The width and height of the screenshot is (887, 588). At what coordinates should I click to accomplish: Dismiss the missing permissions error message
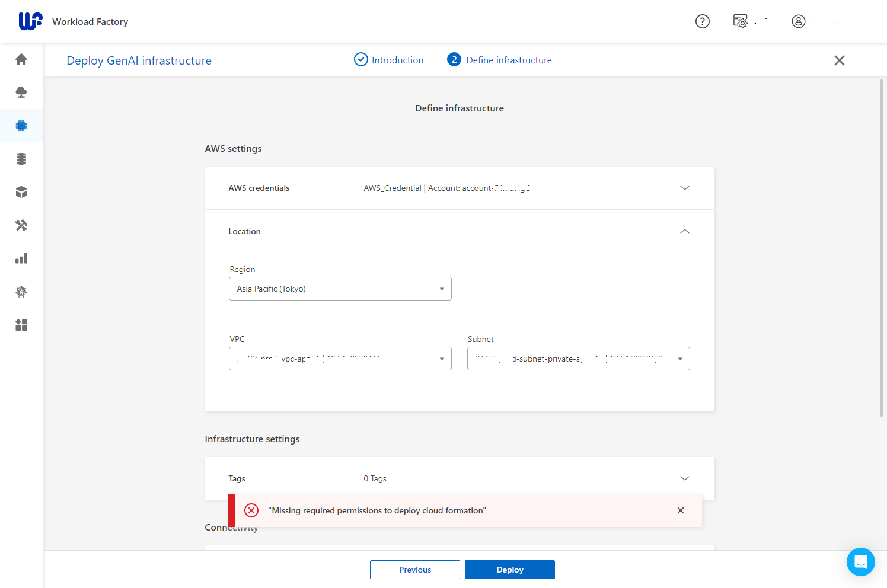pyautogui.click(x=680, y=510)
